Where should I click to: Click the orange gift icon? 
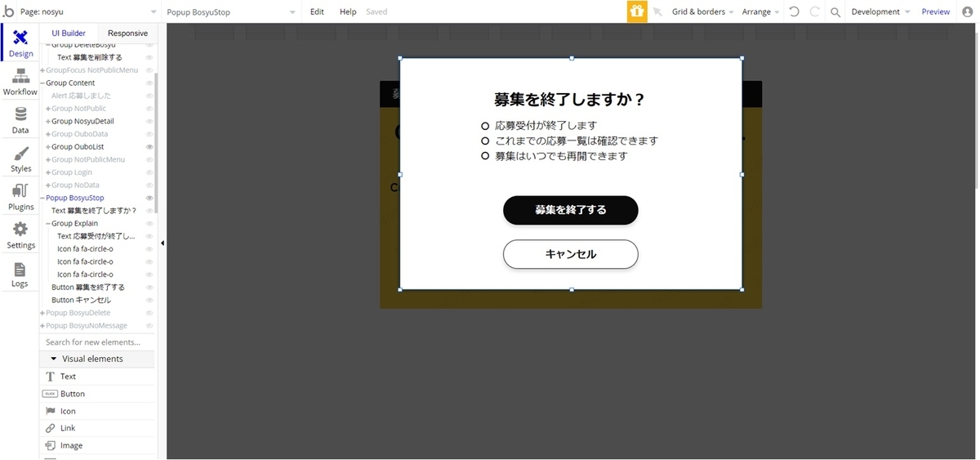637,11
